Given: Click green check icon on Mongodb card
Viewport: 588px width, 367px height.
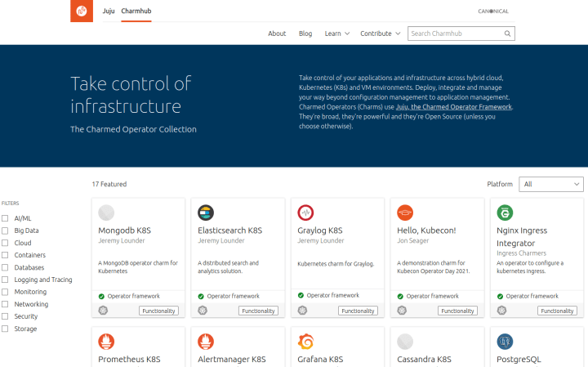Looking at the screenshot, I should point(101,297).
